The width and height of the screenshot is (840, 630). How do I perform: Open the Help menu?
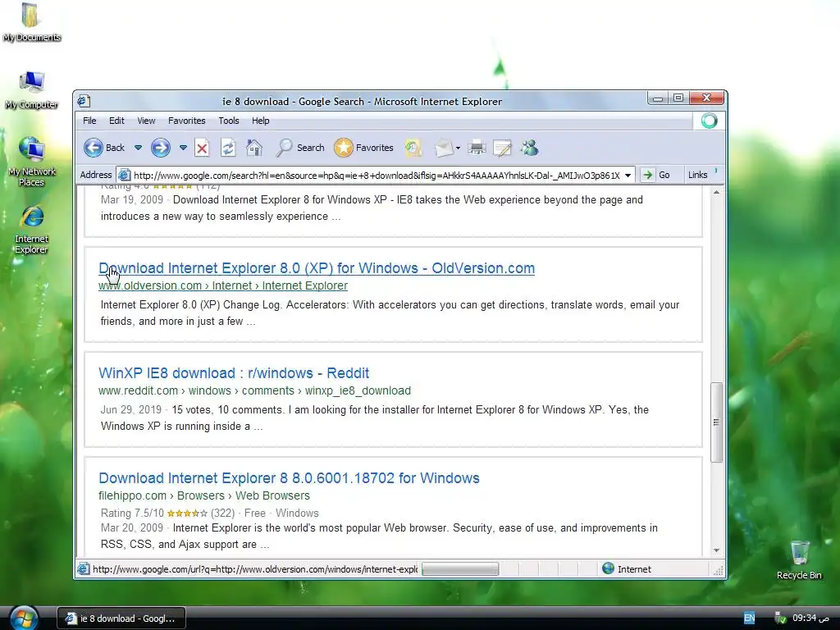pyautogui.click(x=261, y=121)
